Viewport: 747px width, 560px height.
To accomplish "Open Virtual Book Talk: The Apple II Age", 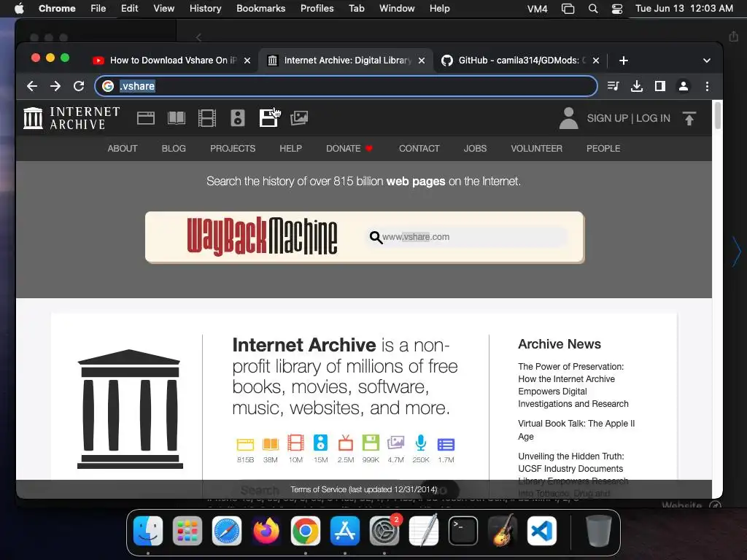I will [x=576, y=430].
